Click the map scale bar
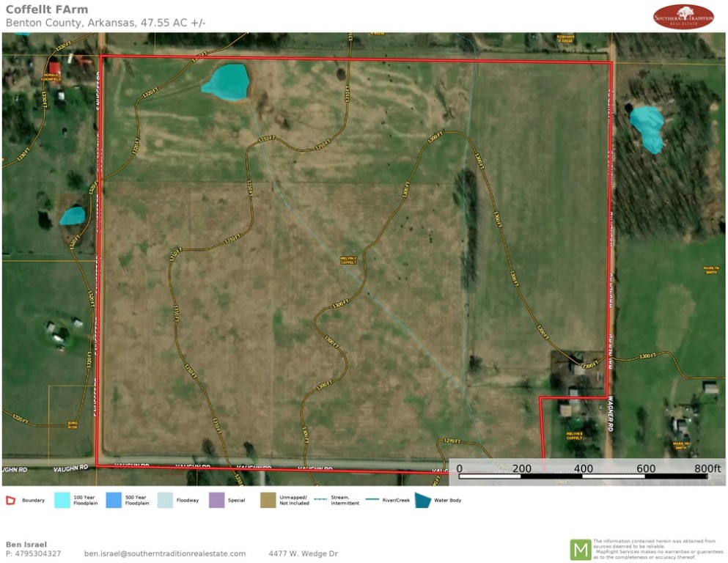The height and width of the screenshot is (563, 728). 583,476
